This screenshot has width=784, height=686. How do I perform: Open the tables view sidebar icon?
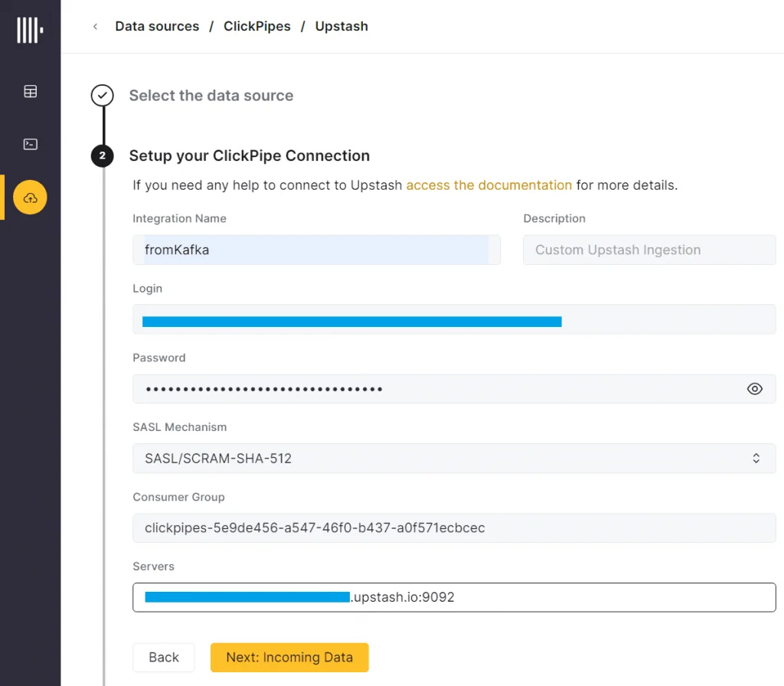(30, 92)
